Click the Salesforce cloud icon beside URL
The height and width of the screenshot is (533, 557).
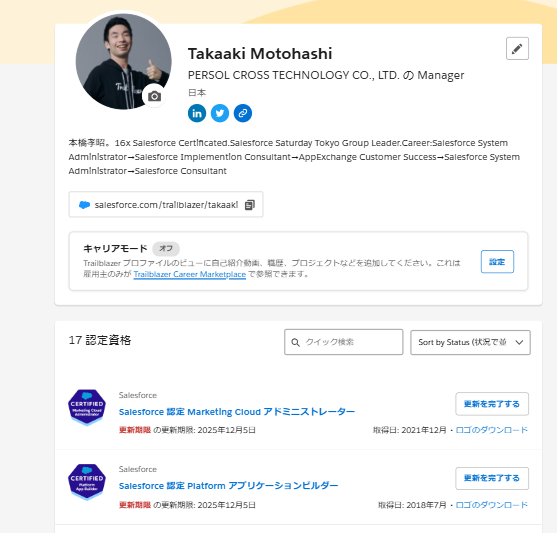(x=84, y=205)
